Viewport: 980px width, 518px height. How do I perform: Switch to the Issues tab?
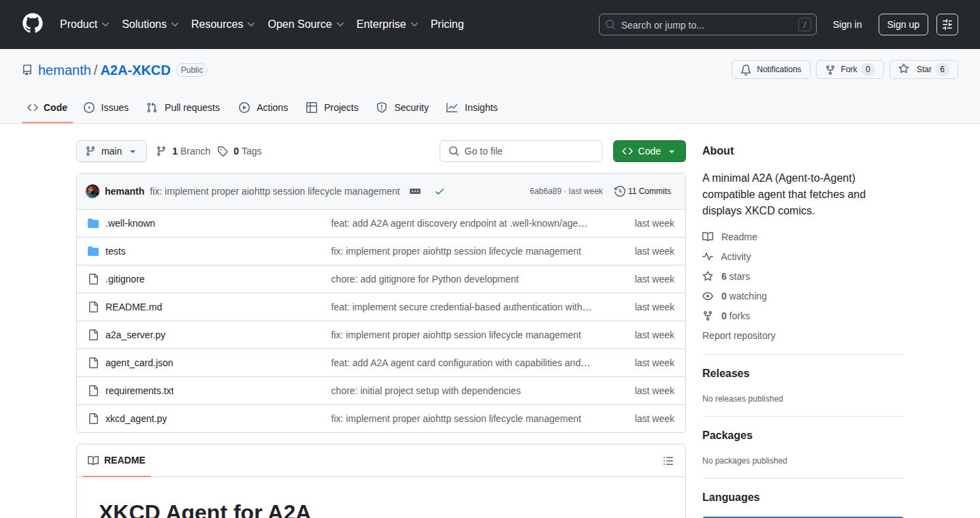click(106, 108)
